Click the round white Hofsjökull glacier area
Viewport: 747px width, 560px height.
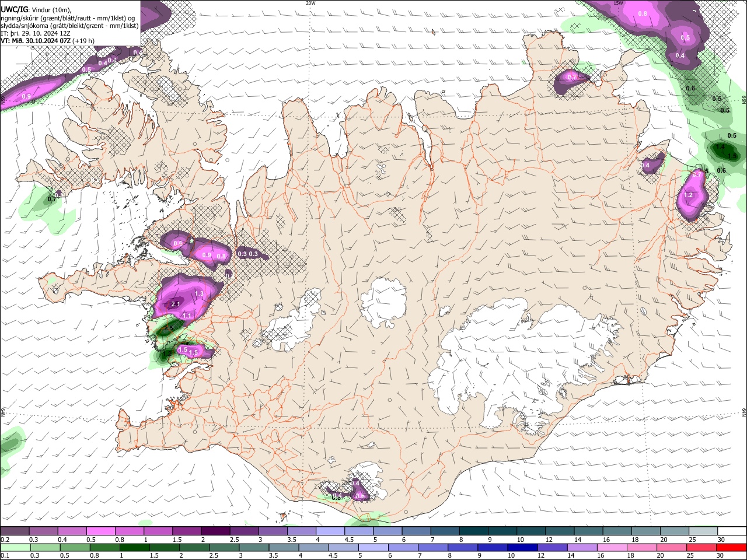coord(383,302)
